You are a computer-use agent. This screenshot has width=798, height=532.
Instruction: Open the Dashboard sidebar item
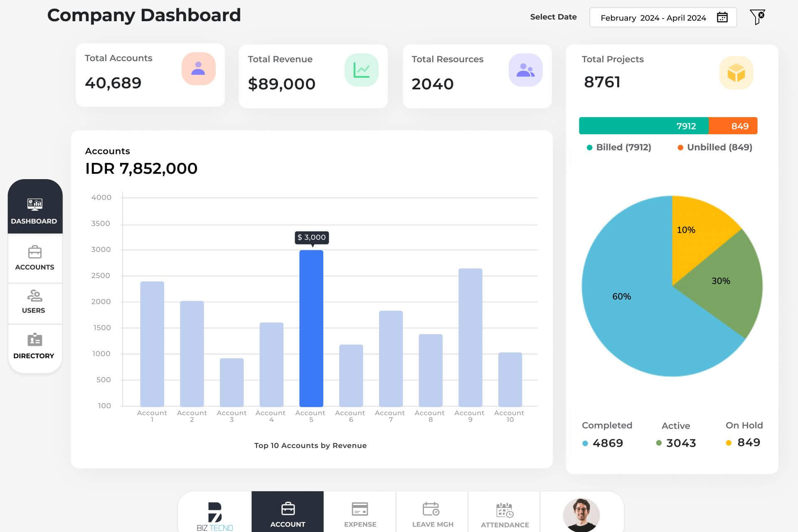point(35,210)
